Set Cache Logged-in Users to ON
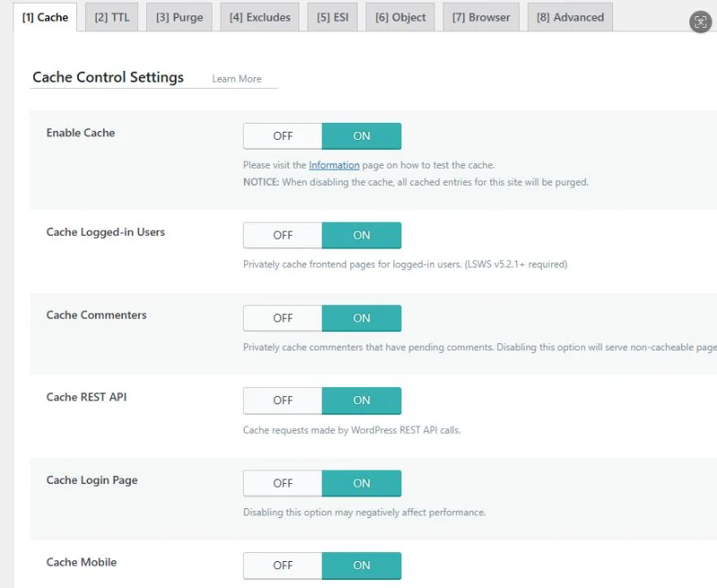717x588 pixels. coord(361,236)
